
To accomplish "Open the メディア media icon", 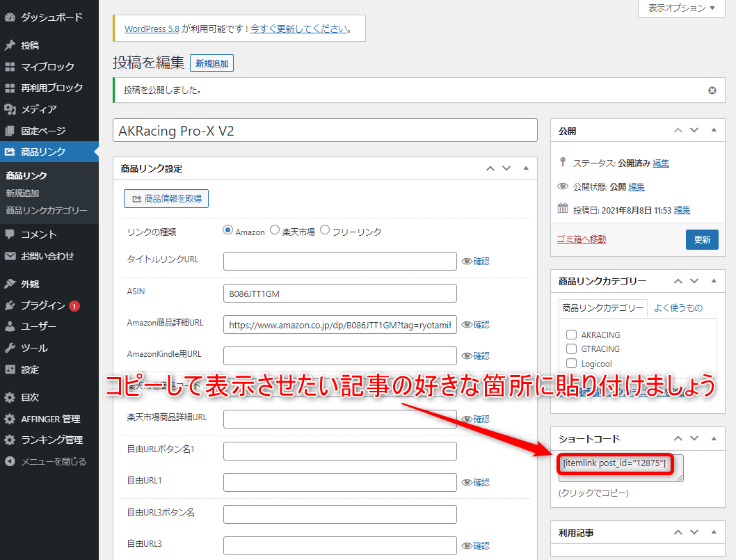I will coord(10,109).
